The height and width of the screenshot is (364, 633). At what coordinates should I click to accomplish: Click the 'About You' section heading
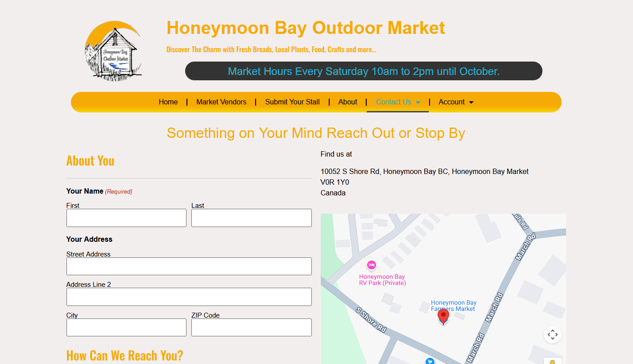(90, 161)
